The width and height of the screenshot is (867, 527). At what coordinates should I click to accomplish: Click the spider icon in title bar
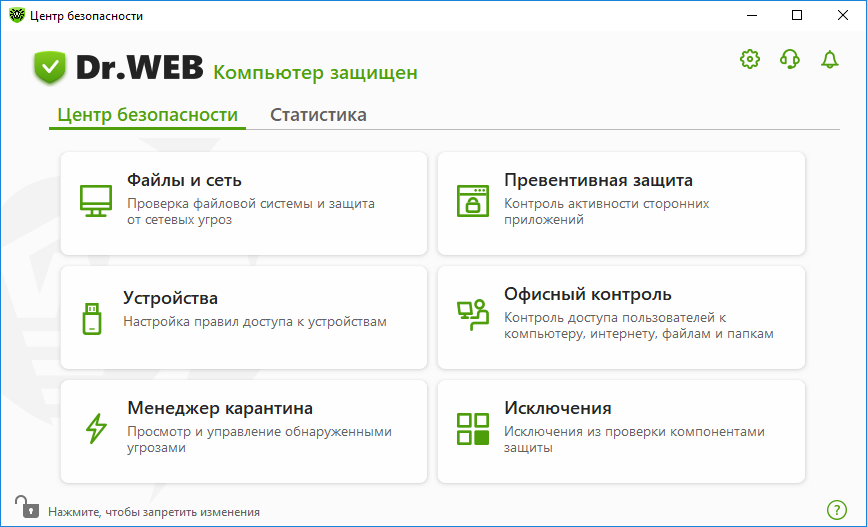[x=17, y=15]
